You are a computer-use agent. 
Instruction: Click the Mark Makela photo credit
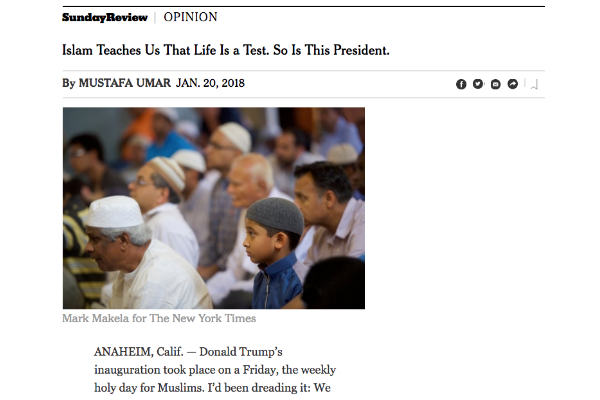[x=96, y=318]
